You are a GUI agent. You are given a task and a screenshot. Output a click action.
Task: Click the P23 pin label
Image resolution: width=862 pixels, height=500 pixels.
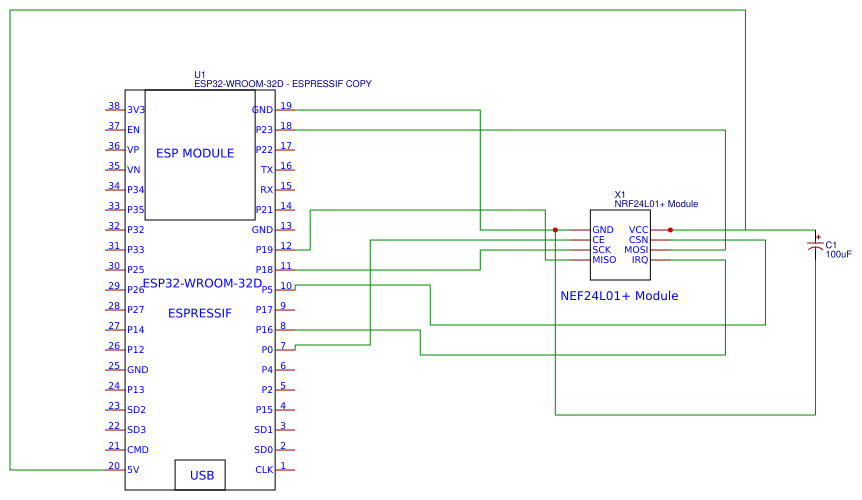pyautogui.click(x=264, y=130)
